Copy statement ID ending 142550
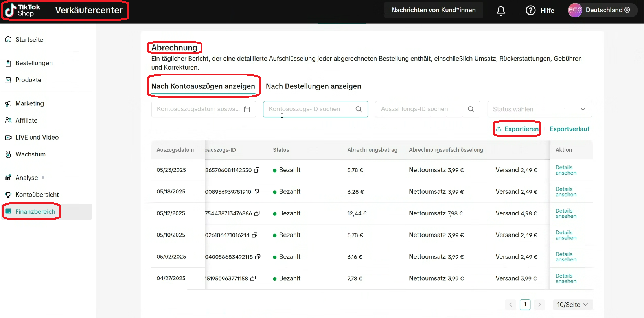The height and width of the screenshot is (318, 644). pos(257,170)
